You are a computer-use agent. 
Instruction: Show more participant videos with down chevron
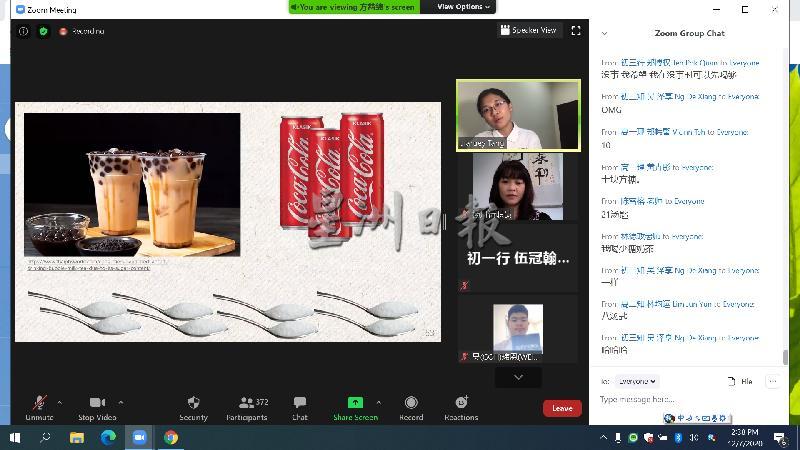pyautogui.click(x=518, y=378)
